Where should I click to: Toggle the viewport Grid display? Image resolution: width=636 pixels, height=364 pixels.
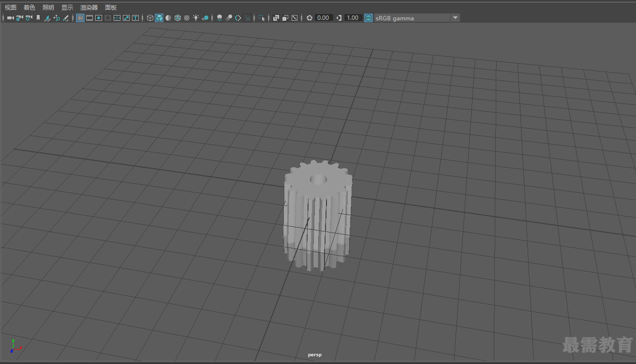[x=80, y=18]
